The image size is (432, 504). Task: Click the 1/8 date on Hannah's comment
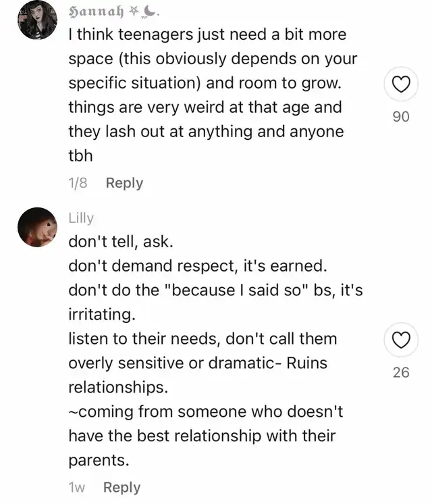coord(78,183)
